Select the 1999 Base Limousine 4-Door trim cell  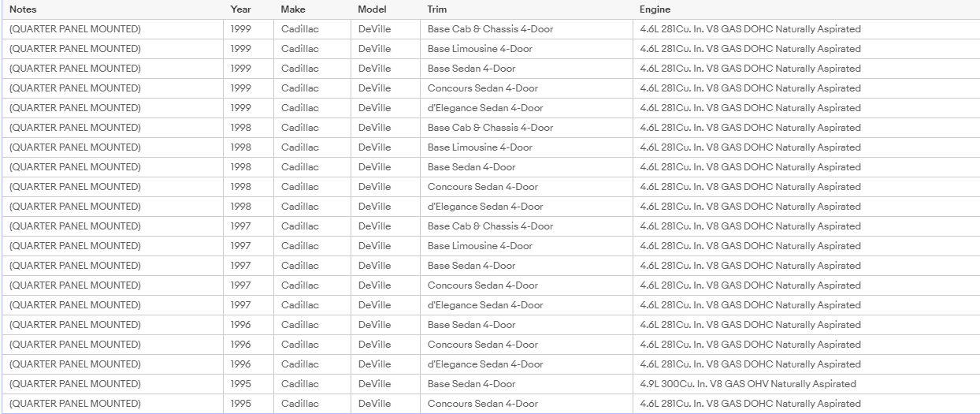pyautogui.click(x=527, y=49)
